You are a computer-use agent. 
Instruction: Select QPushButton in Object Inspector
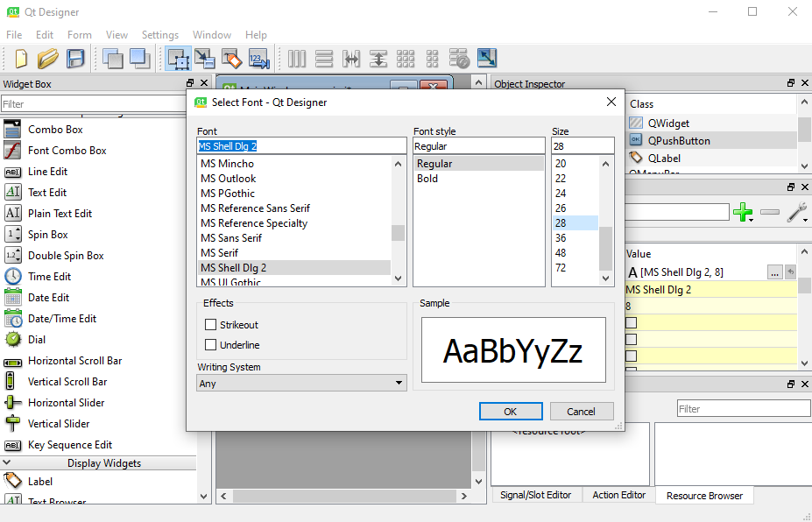tap(679, 141)
